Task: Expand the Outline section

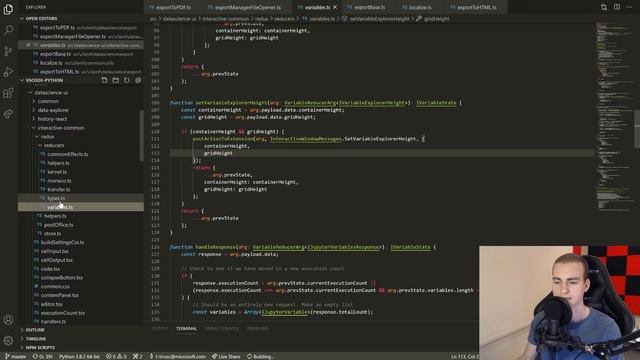Action: tap(35, 330)
